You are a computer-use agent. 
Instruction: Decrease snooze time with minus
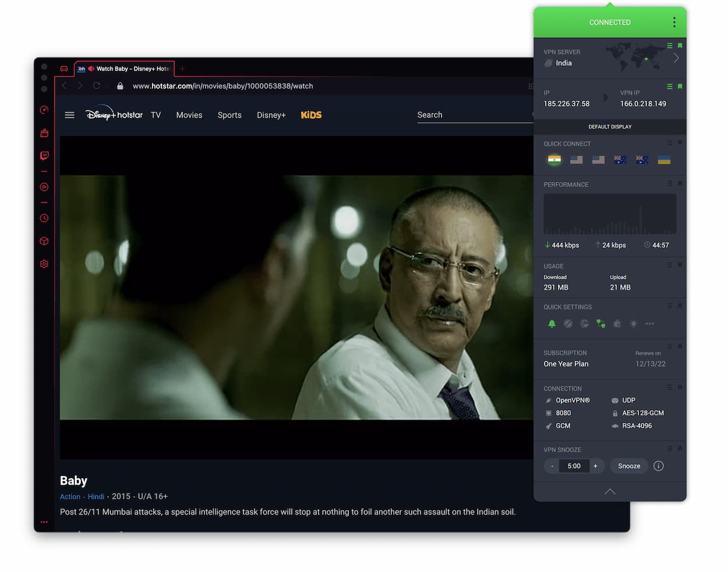(x=552, y=466)
